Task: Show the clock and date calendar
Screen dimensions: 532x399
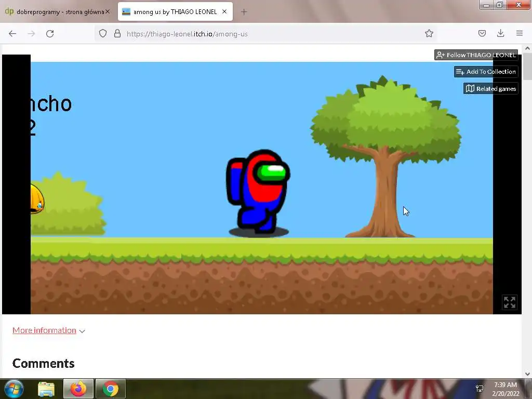Action: tap(506, 389)
